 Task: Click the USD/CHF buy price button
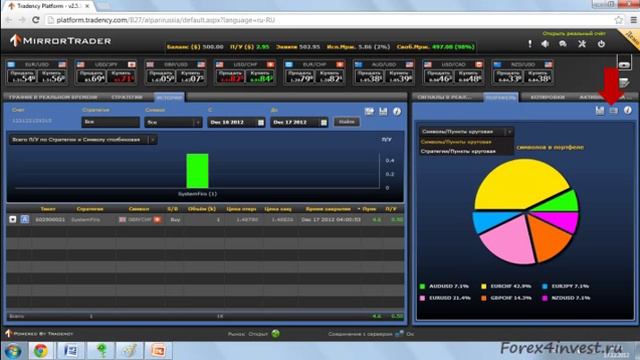point(260,76)
